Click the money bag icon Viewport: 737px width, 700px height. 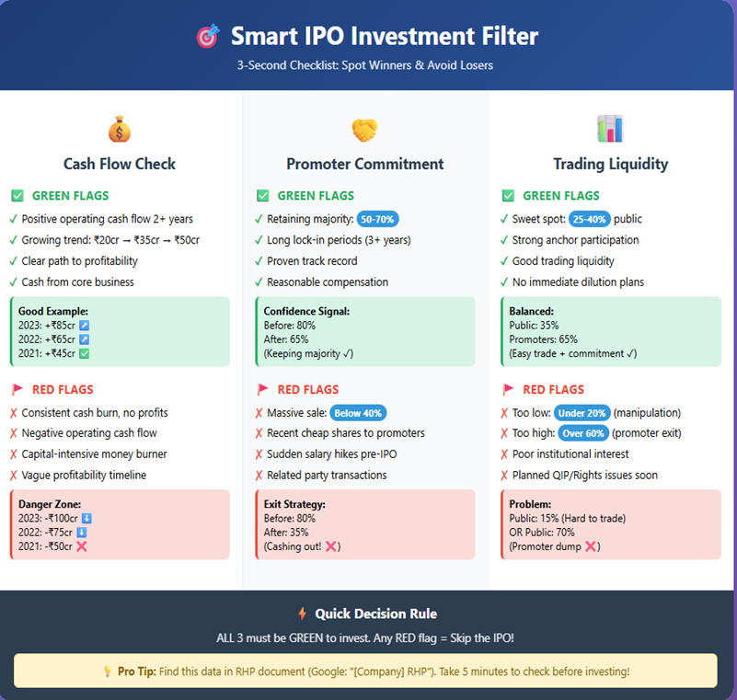[x=119, y=129]
